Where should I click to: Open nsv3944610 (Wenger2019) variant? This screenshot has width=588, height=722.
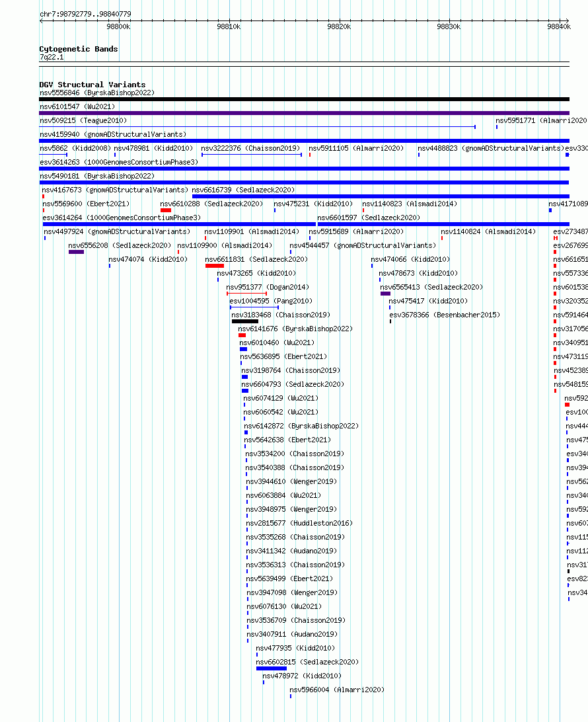click(x=291, y=481)
